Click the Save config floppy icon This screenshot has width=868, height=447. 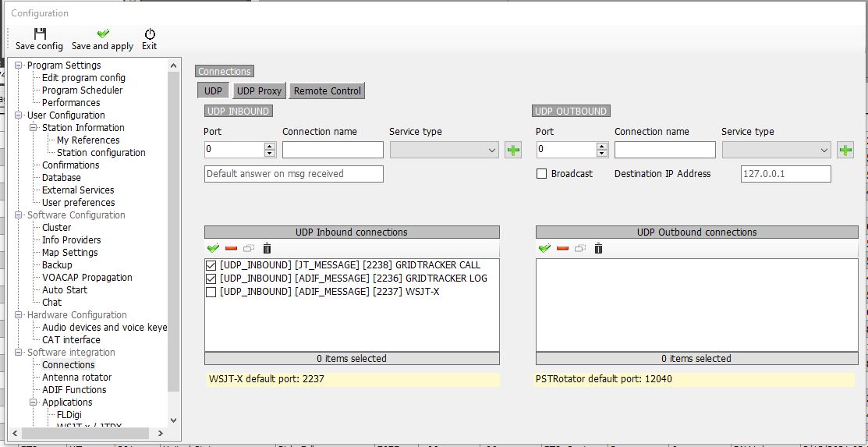pos(40,34)
